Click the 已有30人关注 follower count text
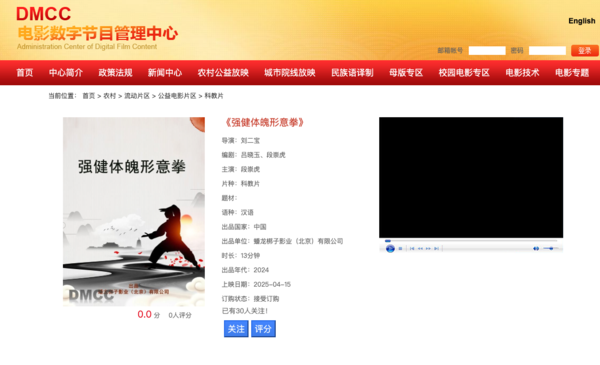Viewport: 600px width, 365px height. (245, 311)
